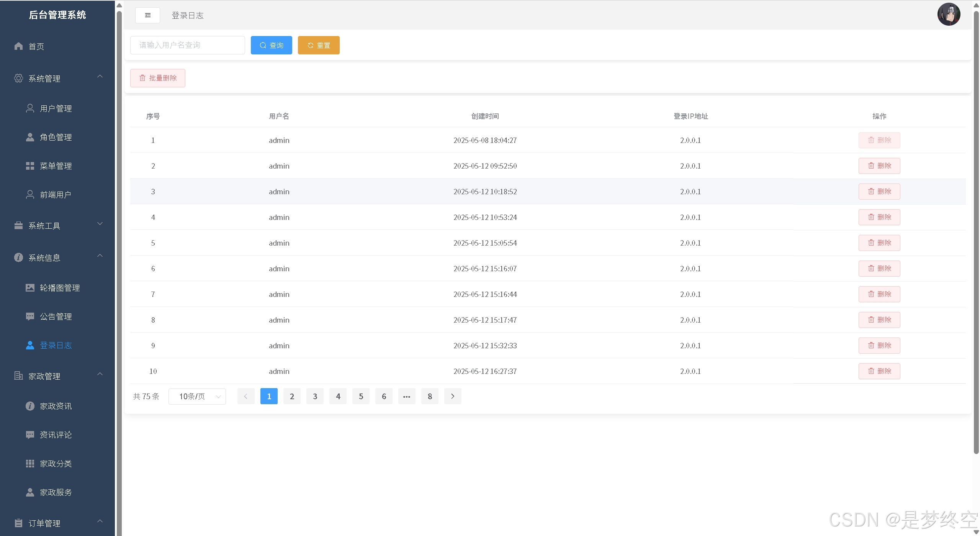The height and width of the screenshot is (536, 980).
Task: Focus the username search input field
Action: (187, 45)
